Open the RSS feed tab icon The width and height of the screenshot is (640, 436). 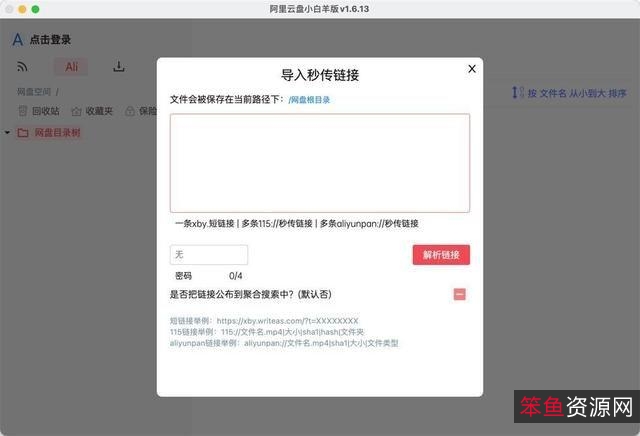tap(22, 67)
